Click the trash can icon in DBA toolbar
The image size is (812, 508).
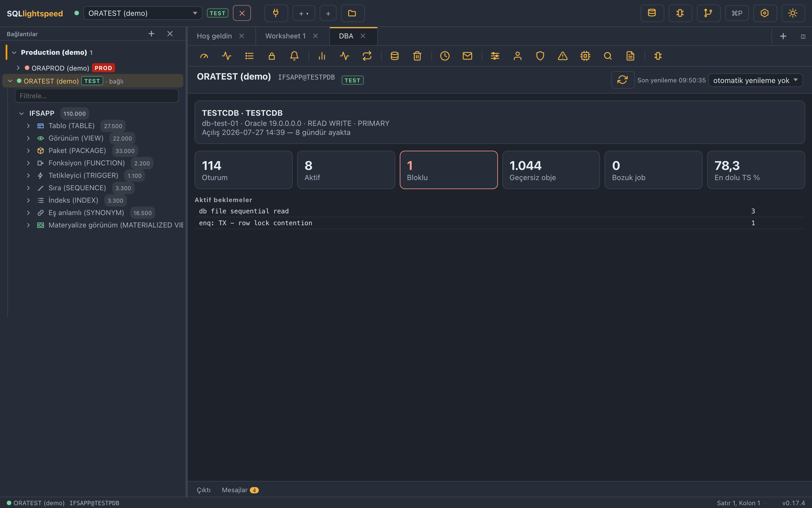(x=417, y=56)
